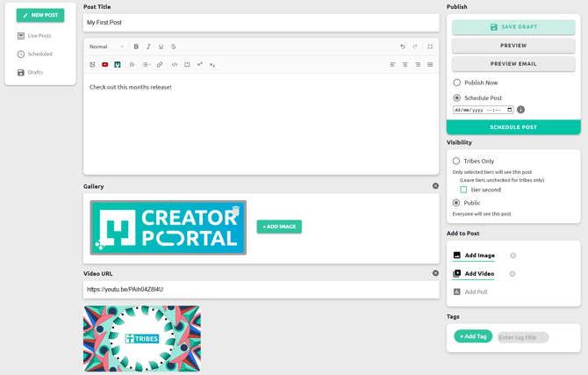588x375 pixels.
Task: Remove the Video URL section
Action: tap(435, 273)
